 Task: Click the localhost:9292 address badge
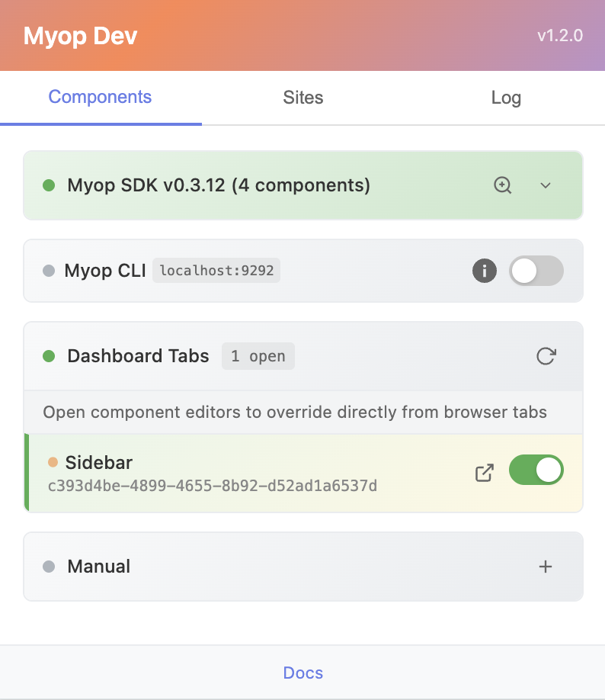[216, 271]
